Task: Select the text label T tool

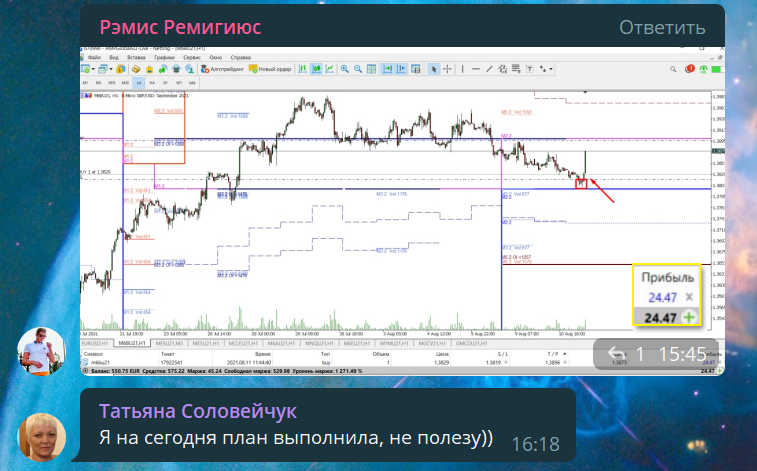Action: tap(530, 69)
